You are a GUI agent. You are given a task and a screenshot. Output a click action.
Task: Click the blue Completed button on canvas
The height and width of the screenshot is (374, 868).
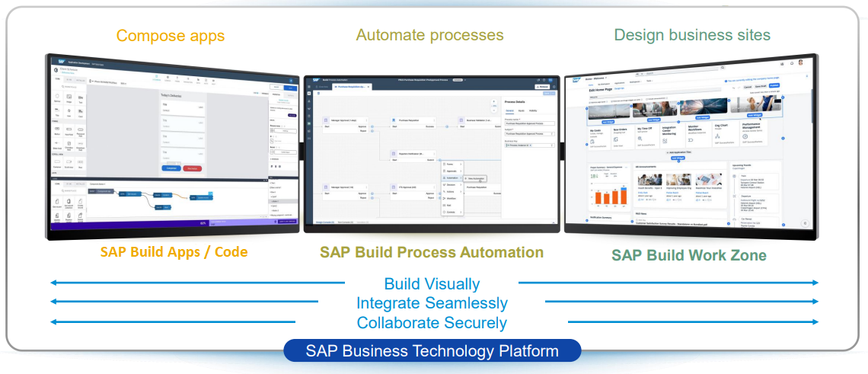(171, 168)
